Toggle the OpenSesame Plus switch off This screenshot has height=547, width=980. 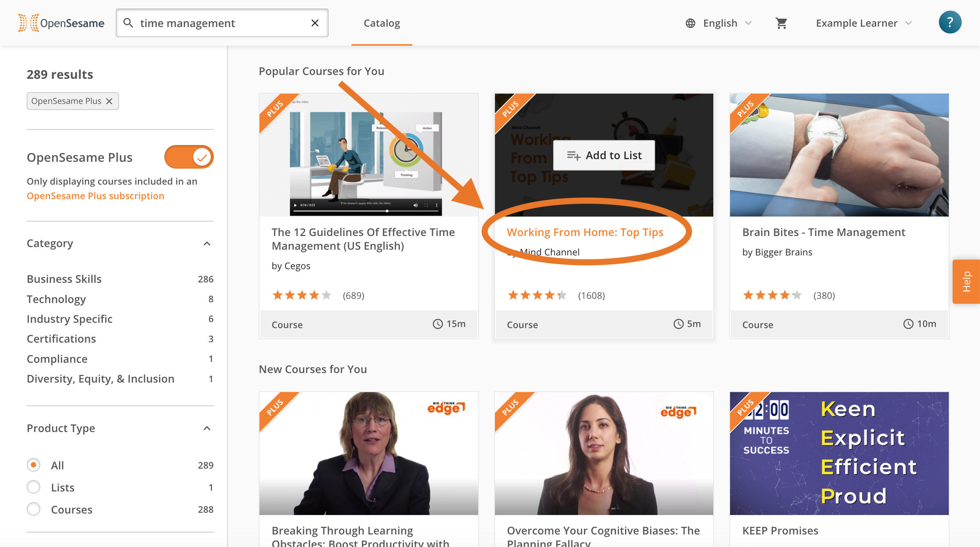pyautogui.click(x=189, y=157)
